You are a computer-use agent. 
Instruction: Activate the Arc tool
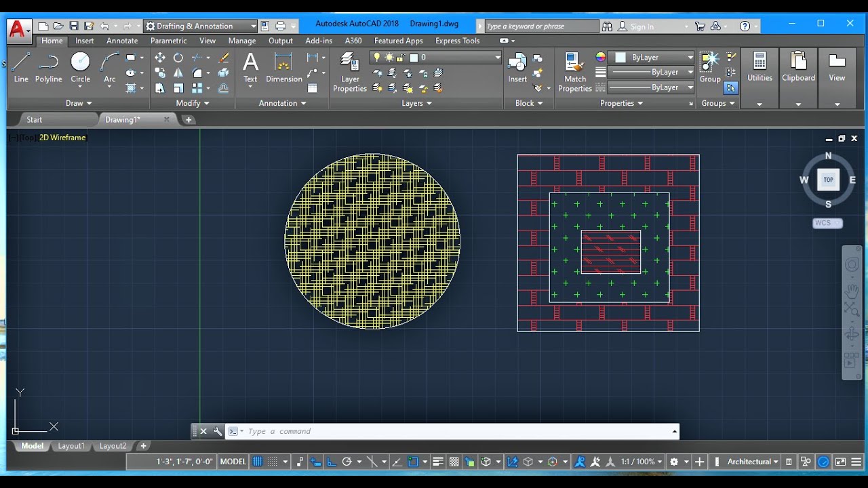(x=109, y=67)
